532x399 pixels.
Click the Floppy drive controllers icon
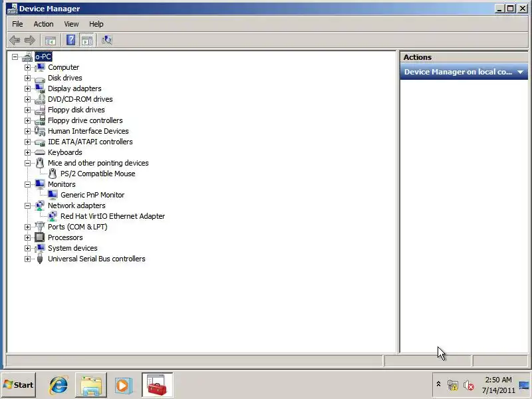pos(40,120)
